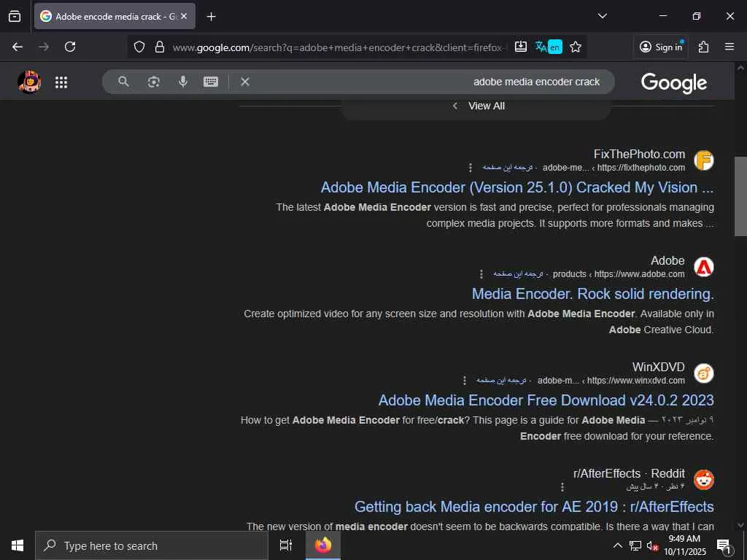The width and height of the screenshot is (747, 560).
Task: Click the FixThePhoto.com site name
Action: 639,155
